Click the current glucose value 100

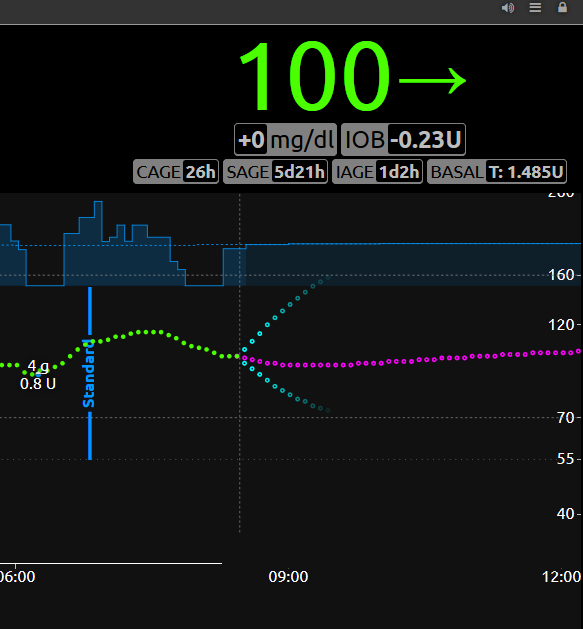coord(315,76)
